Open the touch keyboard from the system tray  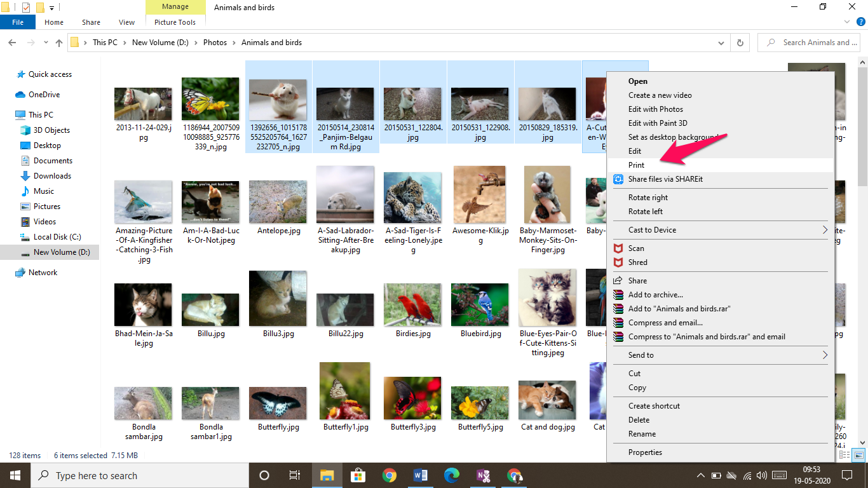point(778,475)
